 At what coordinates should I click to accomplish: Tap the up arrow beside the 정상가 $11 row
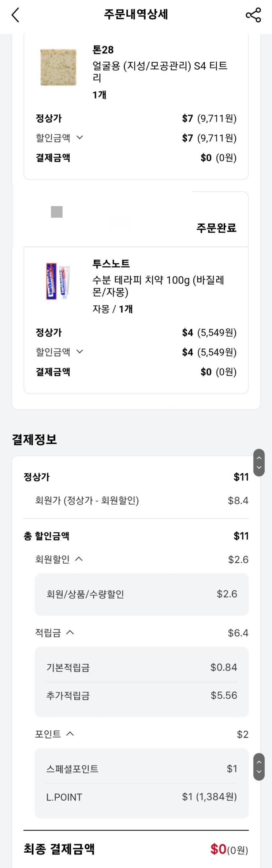(x=259, y=458)
